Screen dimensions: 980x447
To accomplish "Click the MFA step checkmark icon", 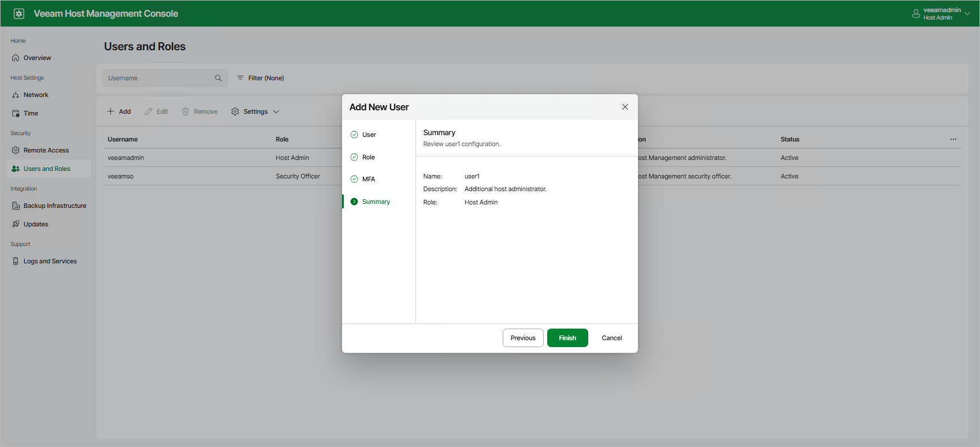I will pyautogui.click(x=354, y=179).
